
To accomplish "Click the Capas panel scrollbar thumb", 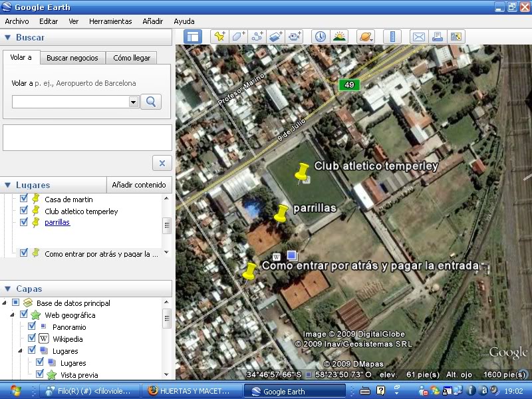I will point(167,319).
